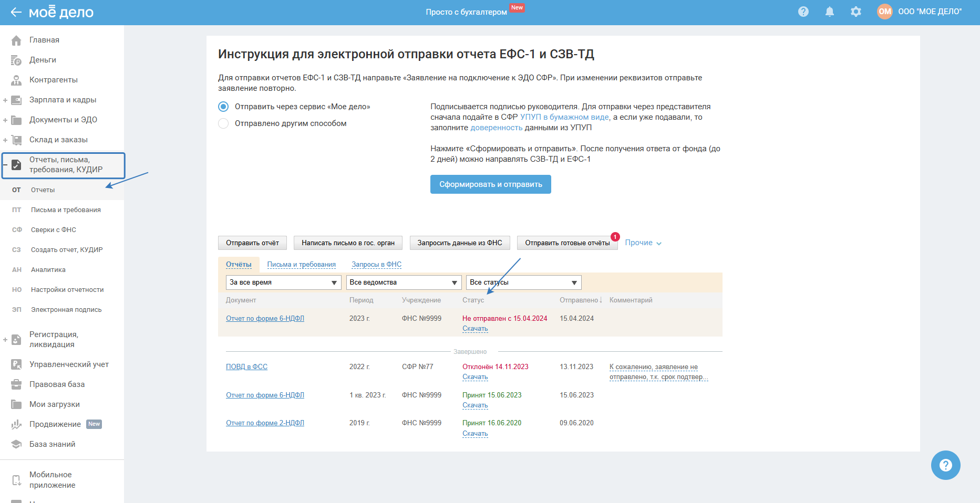The image size is (980, 503).
Task: Select «Отправлено другим способом» radio option
Action: tap(223, 123)
